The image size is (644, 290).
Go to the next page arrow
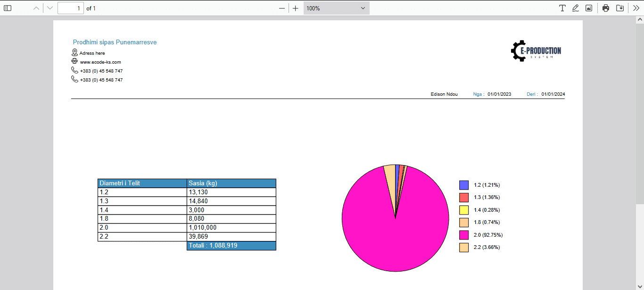tap(49, 8)
